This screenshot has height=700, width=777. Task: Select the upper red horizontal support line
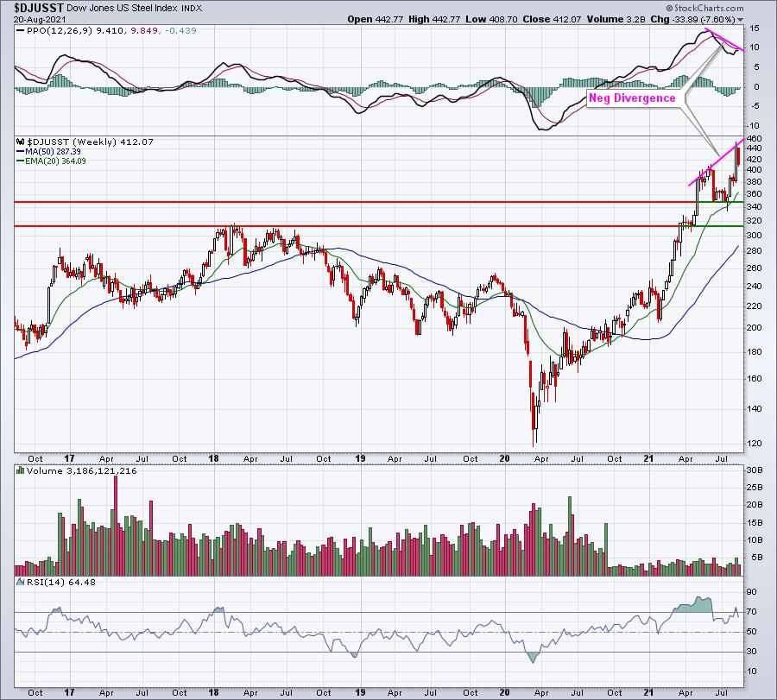[x=345, y=202]
